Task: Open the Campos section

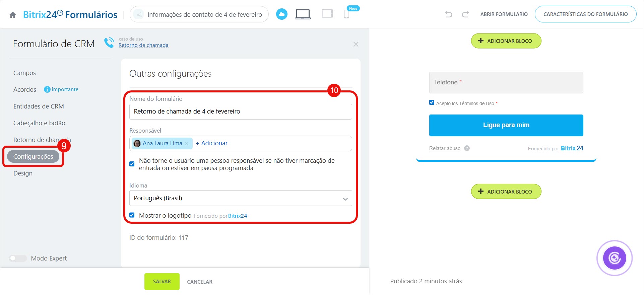Action: pyautogui.click(x=24, y=73)
